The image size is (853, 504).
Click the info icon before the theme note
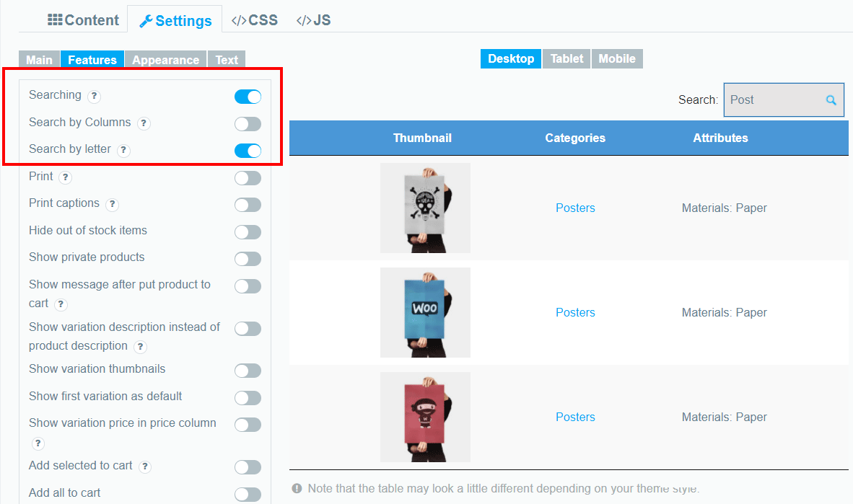pos(297,488)
